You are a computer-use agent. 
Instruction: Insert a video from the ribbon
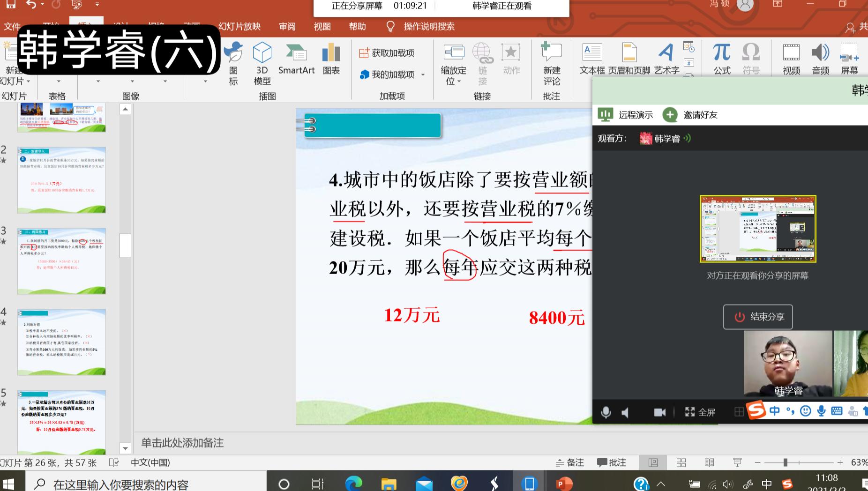point(791,60)
